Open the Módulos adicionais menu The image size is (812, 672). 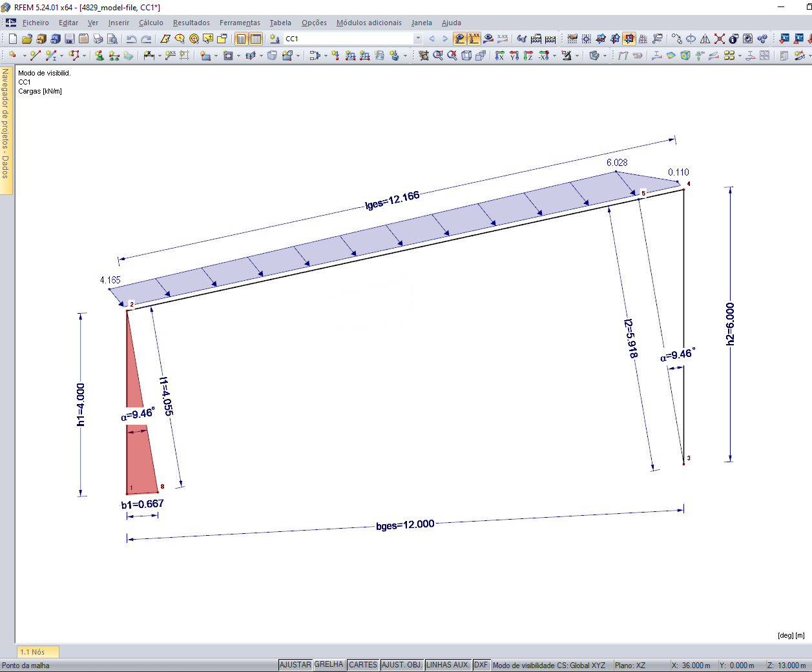pos(369,23)
